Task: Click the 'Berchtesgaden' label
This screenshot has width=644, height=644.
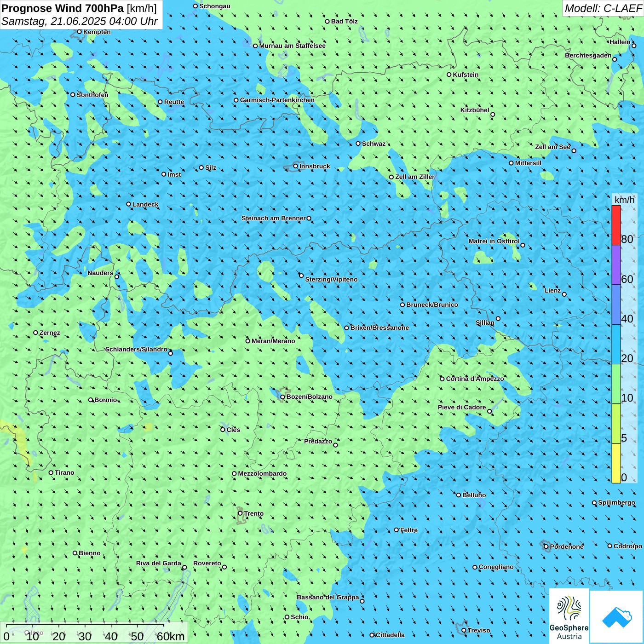Action: tap(588, 55)
